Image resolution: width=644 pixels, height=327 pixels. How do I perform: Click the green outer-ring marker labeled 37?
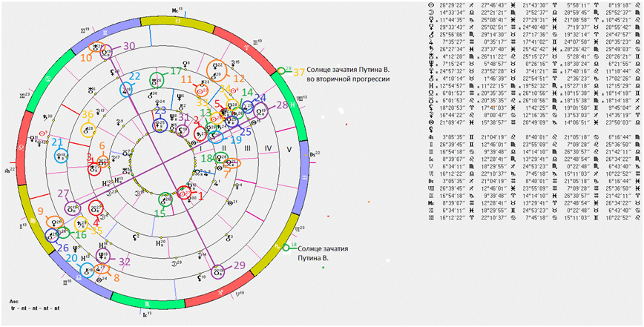281,72
